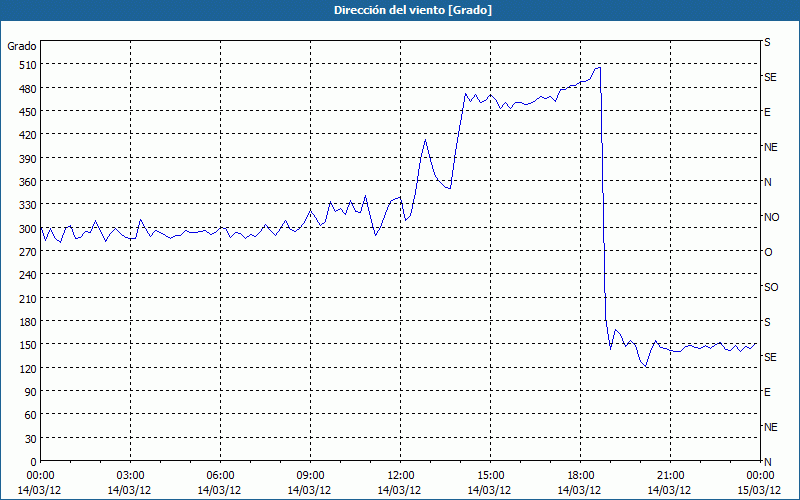
Task: Select the y-axis value 480
Action: (x=28, y=88)
